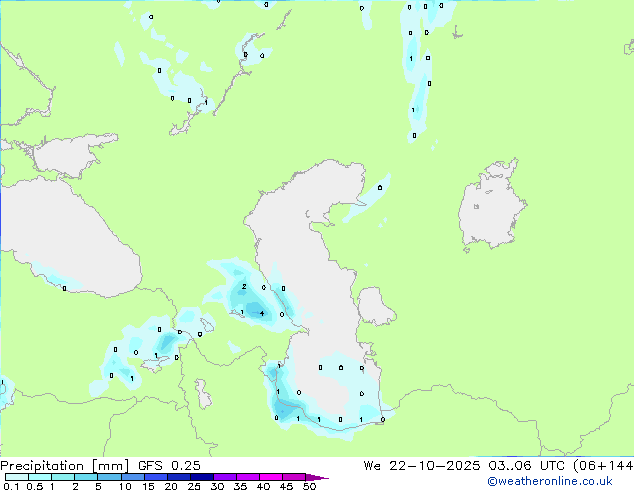Image resolution: width=634 pixels, height=490 pixels.
Task: Click the 50 legend scale number
Action: coord(309,486)
